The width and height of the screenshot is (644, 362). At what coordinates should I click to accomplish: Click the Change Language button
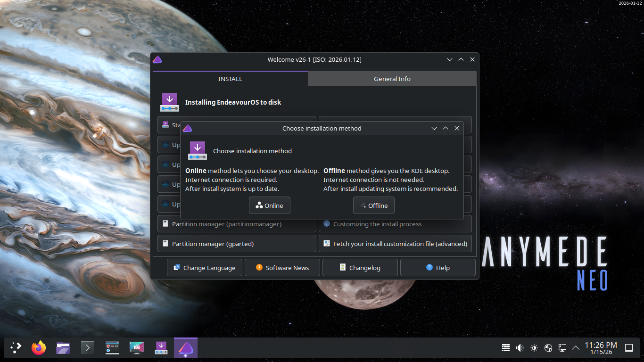click(x=205, y=268)
